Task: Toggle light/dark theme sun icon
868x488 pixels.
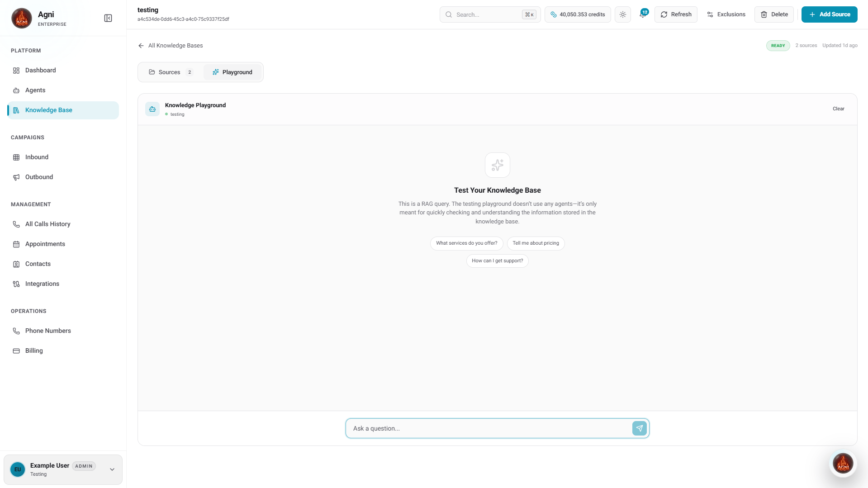Action: tap(623, 14)
